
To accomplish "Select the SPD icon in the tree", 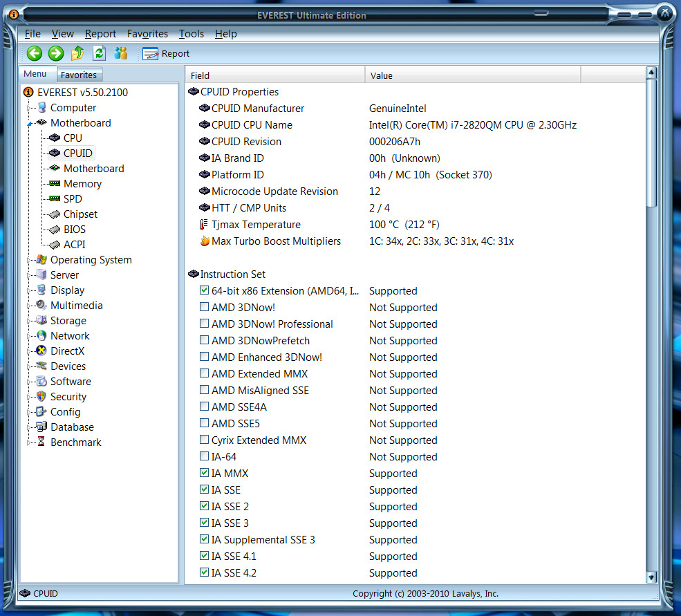I will [x=55, y=198].
